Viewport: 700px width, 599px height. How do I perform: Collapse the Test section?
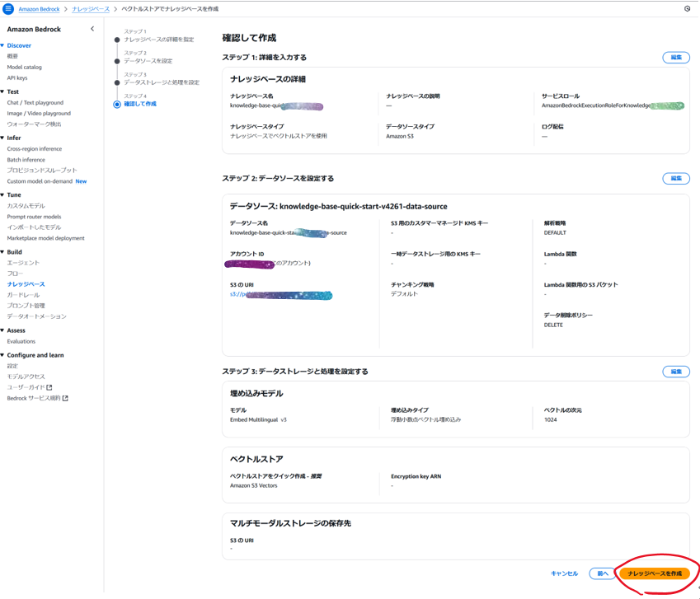point(2,91)
